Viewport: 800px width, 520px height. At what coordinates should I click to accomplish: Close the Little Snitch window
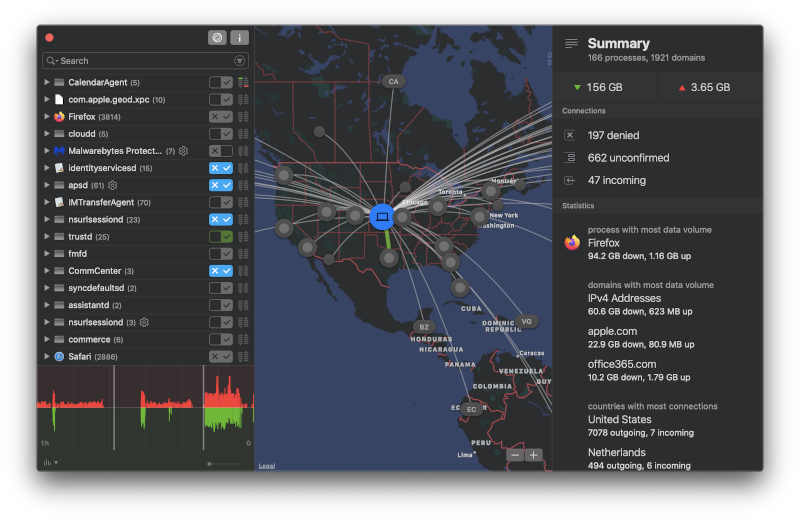coord(49,37)
